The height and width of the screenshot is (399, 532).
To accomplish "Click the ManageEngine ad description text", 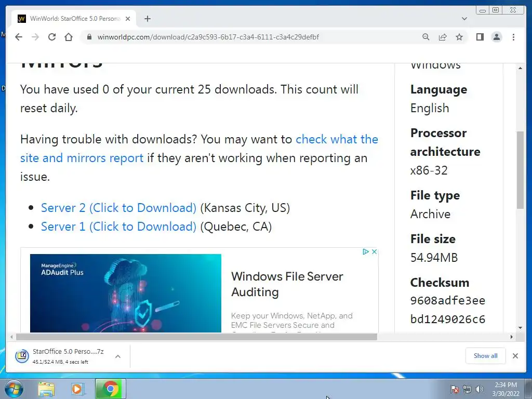I will point(292,323).
